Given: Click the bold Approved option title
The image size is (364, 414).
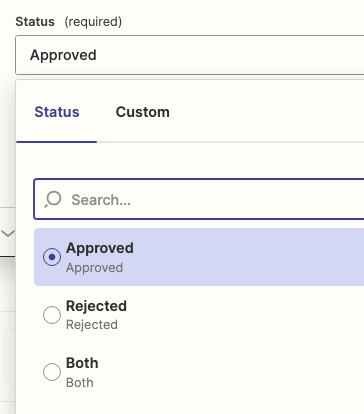Looking at the screenshot, I should click(100, 248).
